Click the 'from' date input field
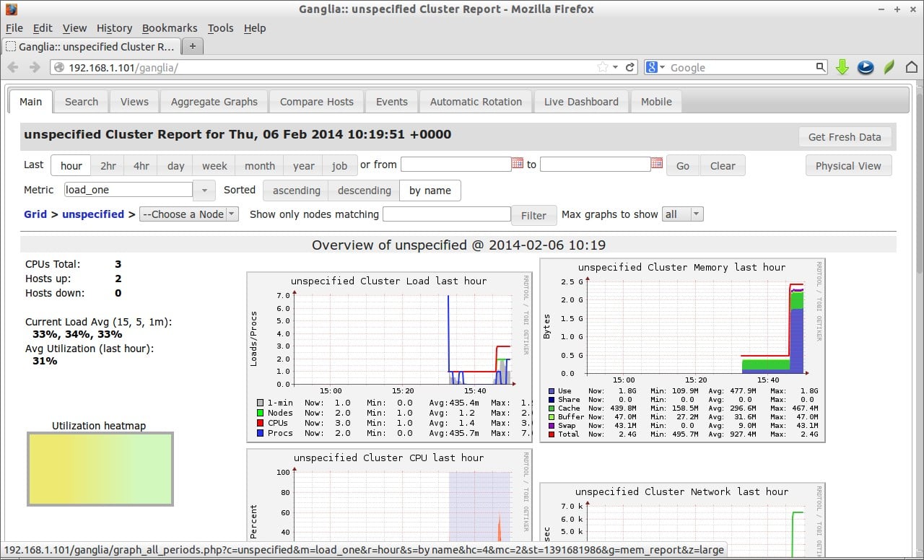The width and height of the screenshot is (924, 560). click(456, 164)
